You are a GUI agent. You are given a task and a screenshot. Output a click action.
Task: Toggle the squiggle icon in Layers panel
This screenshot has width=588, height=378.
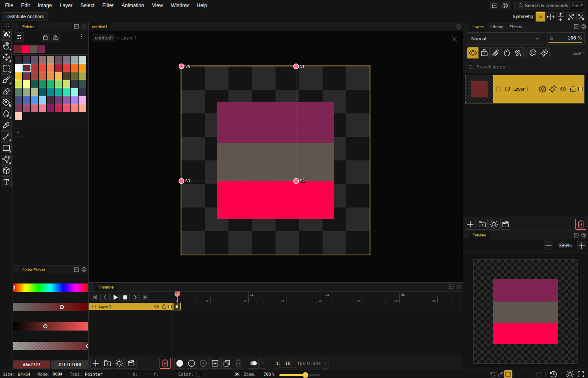click(x=518, y=53)
